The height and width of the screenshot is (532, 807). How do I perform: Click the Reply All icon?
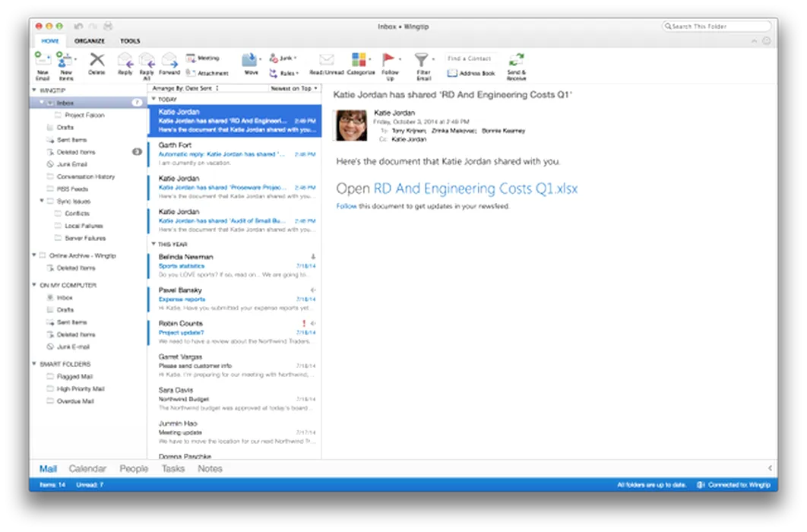(147, 61)
